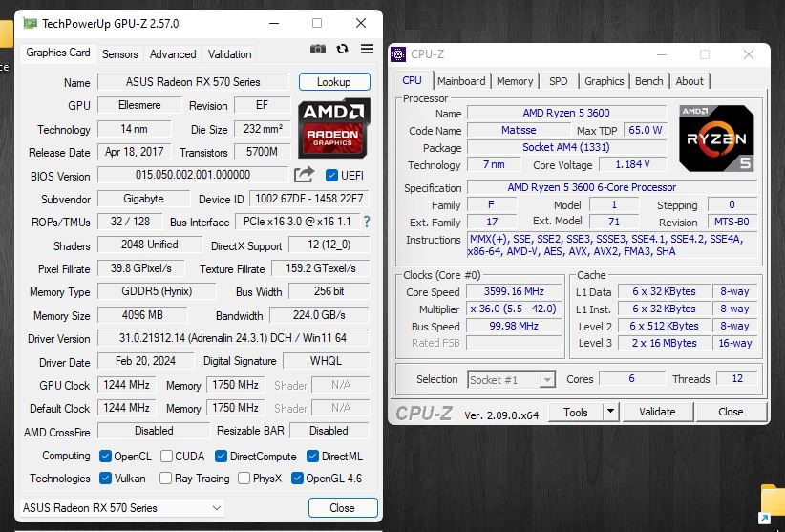Viewport: 785px width, 532px height.
Task: Toggle the Vulkan checkbox
Action: click(105, 478)
